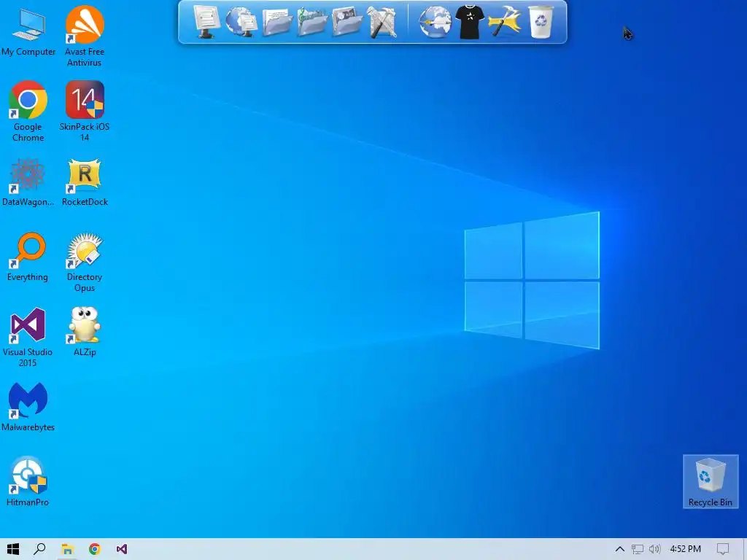Launch Visual Studio from the taskbar
Viewport: 747px width, 560px height.
coord(122,549)
